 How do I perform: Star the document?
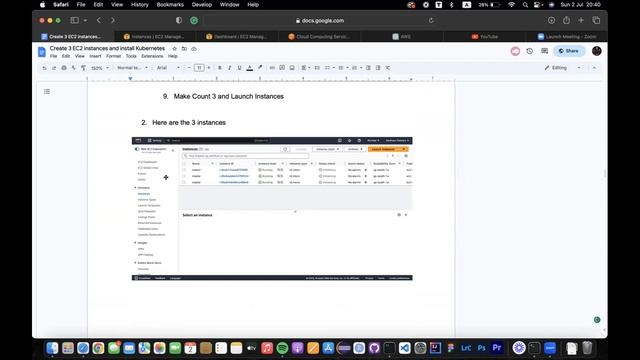175,49
